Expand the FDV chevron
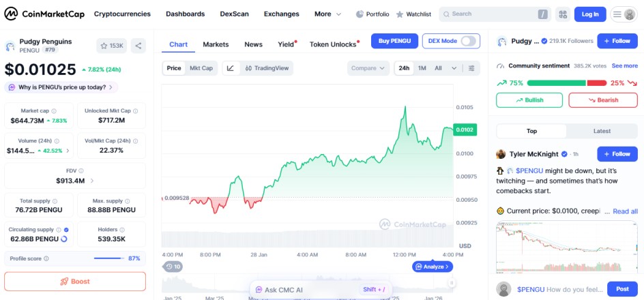The image size is (644, 300). [92, 181]
